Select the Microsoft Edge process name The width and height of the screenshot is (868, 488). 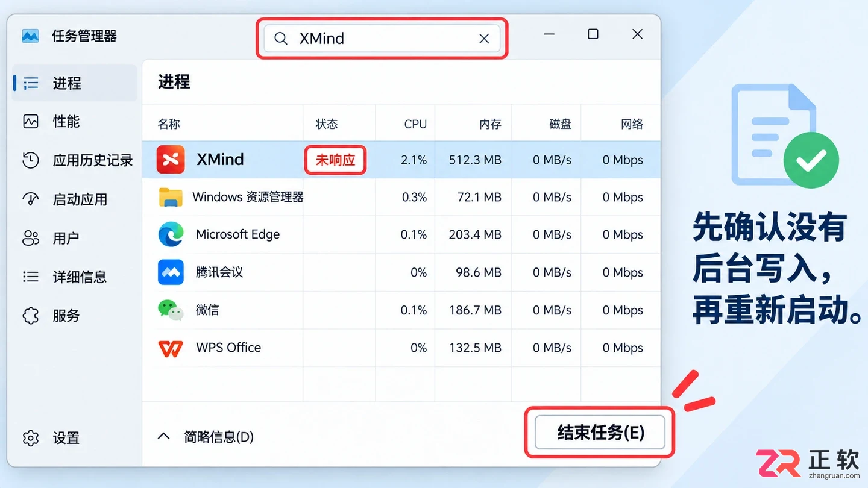pos(237,234)
